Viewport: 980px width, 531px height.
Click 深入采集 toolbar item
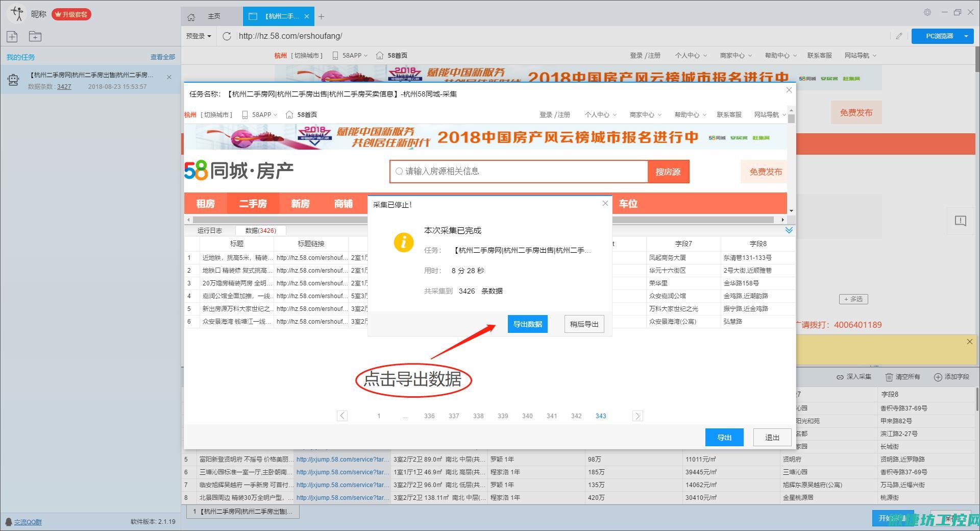(854, 377)
